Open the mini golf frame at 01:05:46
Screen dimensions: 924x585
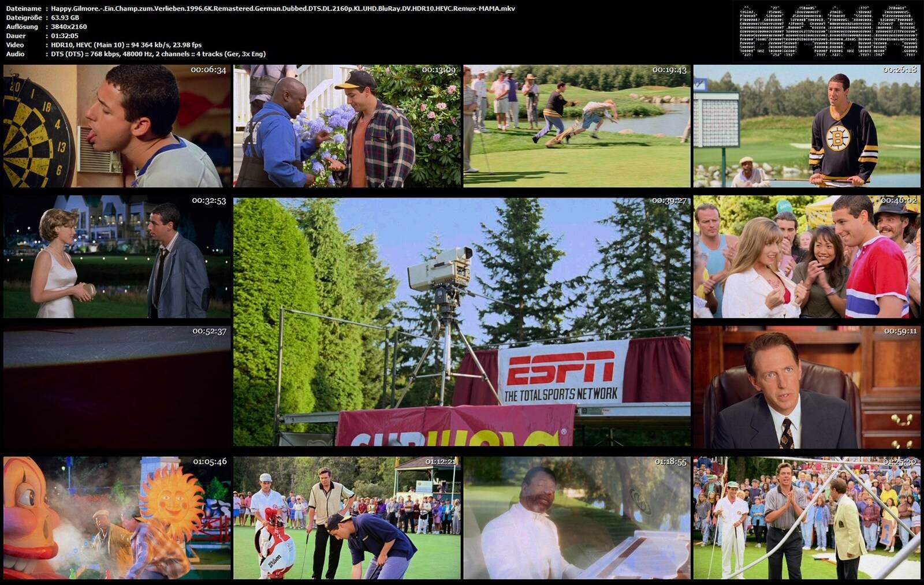117,518
